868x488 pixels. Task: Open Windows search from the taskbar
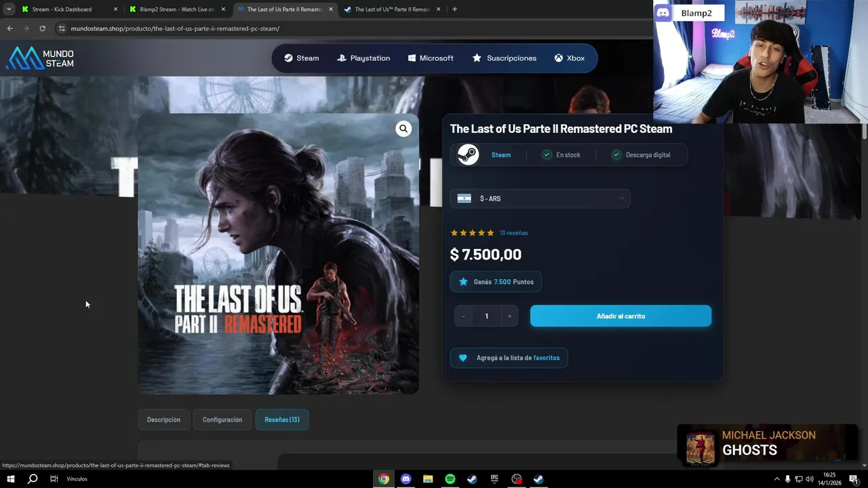[x=33, y=479]
